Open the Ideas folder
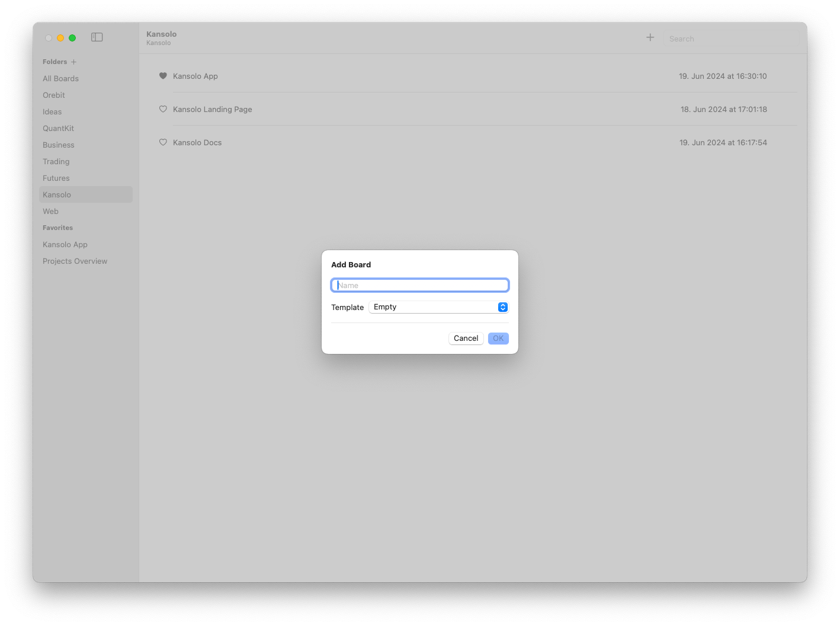 86,111
